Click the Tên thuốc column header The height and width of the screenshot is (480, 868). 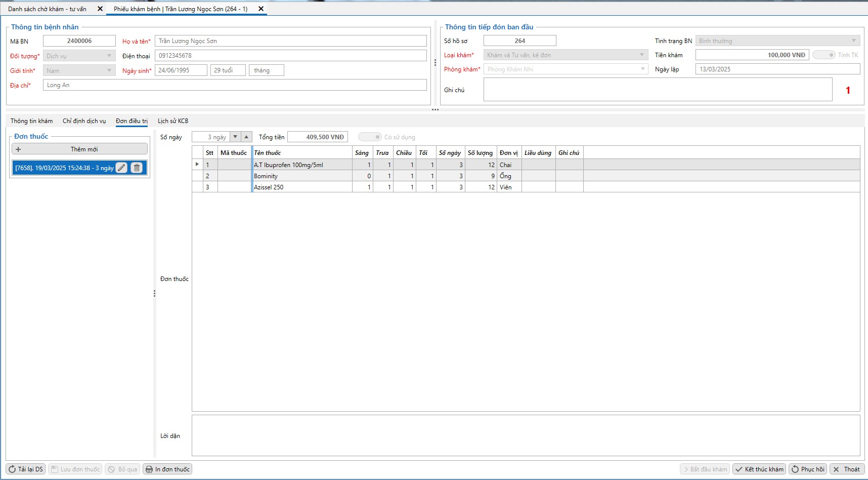pos(302,152)
